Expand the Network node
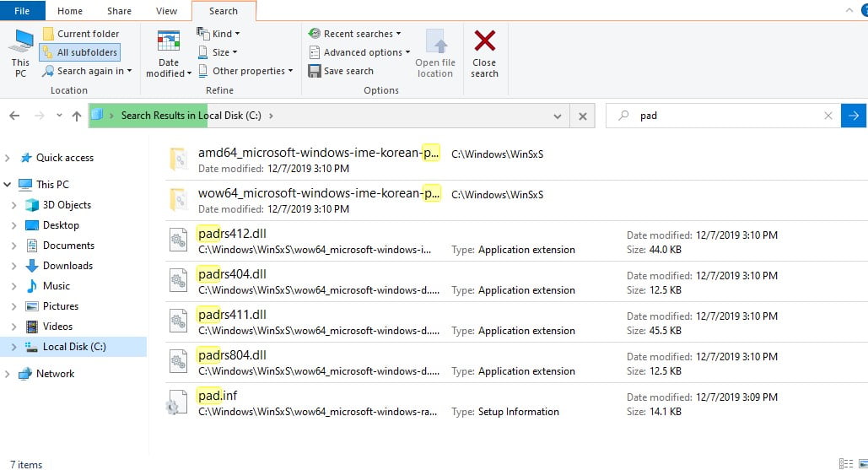 click(8, 374)
